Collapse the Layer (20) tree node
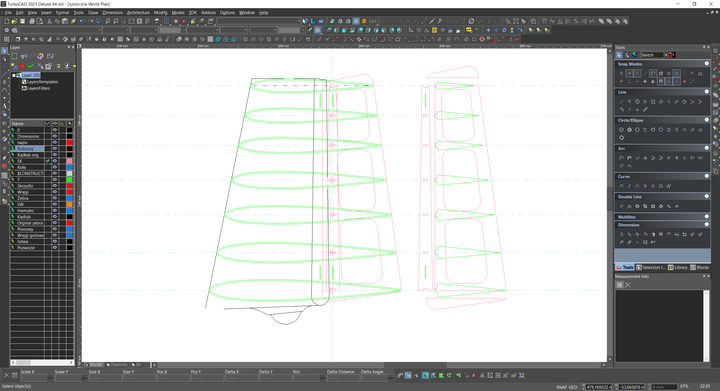This screenshot has height=391, width=720. pyautogui.click(x=14, y=75)
